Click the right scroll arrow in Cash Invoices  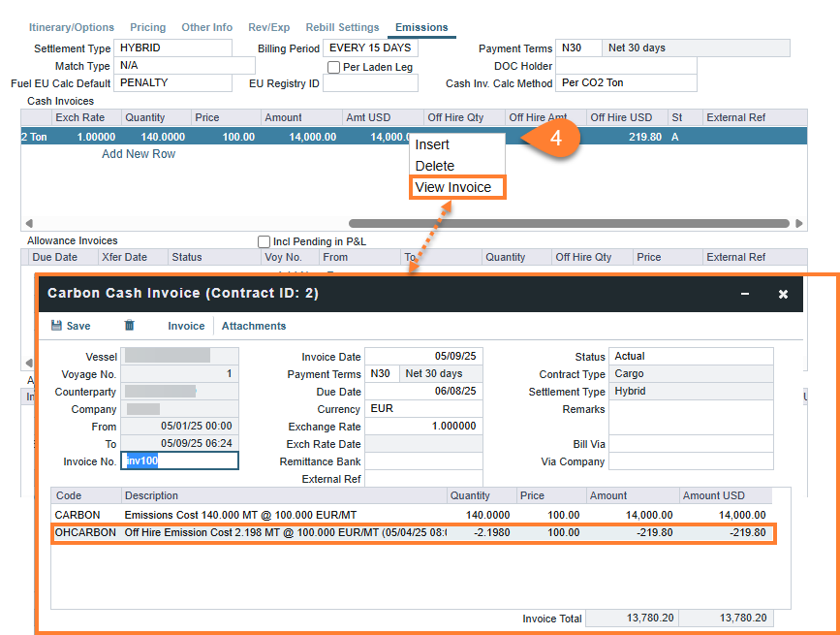click(798, 223)
